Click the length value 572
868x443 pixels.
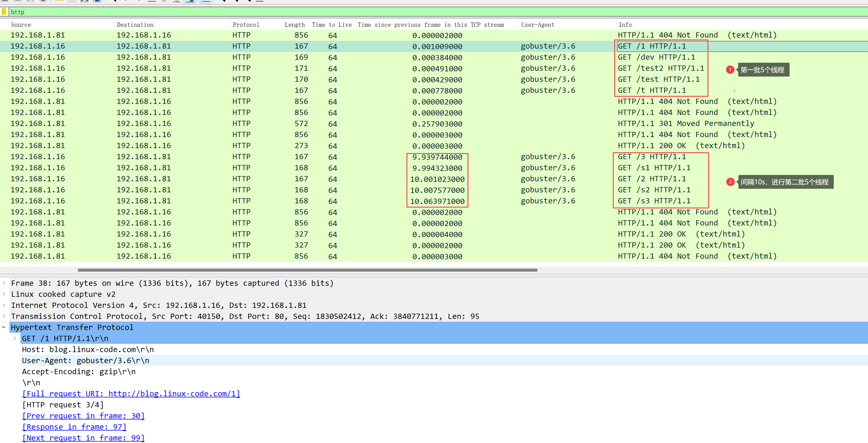(x=301, y=124)
